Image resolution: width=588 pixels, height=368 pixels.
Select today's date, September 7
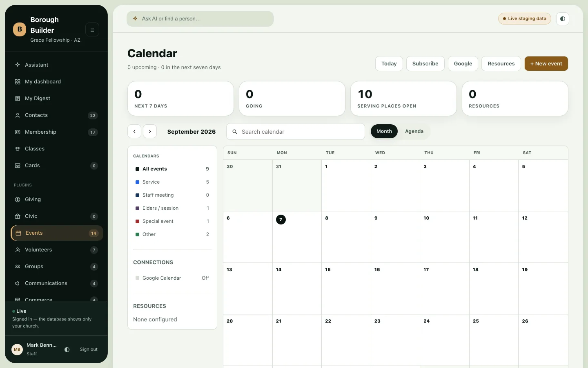281,220
